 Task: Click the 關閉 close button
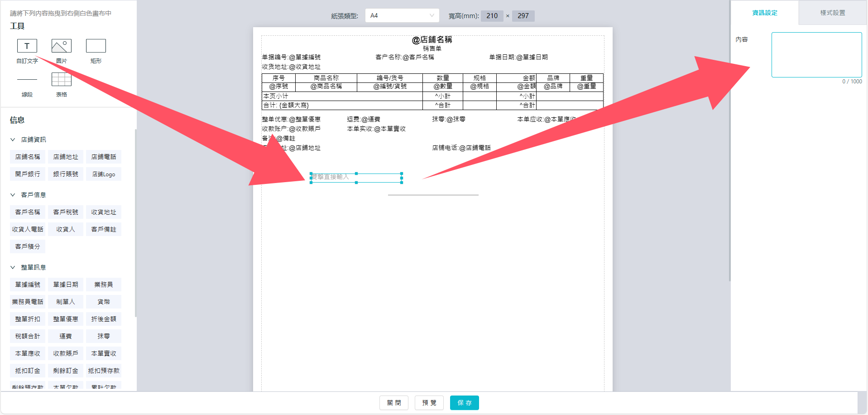pyautogui.click(x=393, y=402)
